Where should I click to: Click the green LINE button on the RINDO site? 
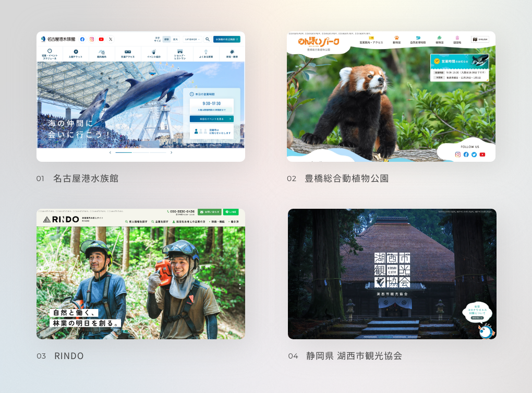231,212
